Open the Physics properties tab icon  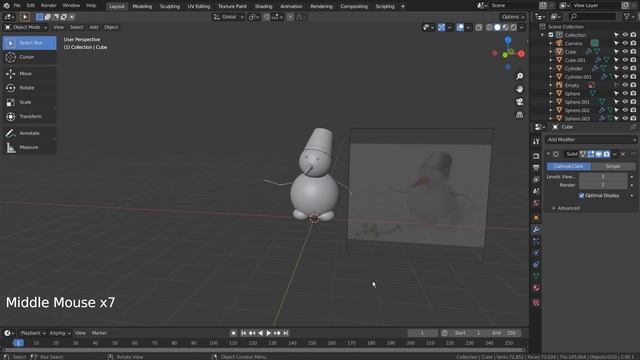click(536, 253)
